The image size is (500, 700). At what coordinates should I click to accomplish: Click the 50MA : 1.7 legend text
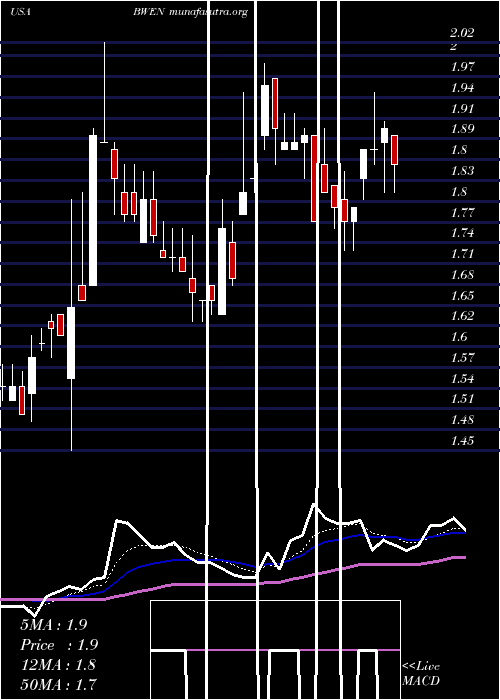click(x=58, y=684)
